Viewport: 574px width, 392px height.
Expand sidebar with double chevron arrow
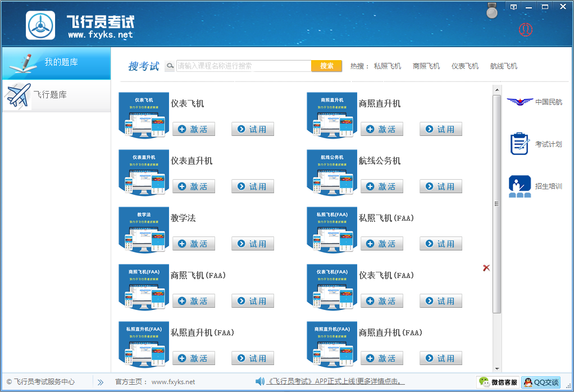point(101,382)
